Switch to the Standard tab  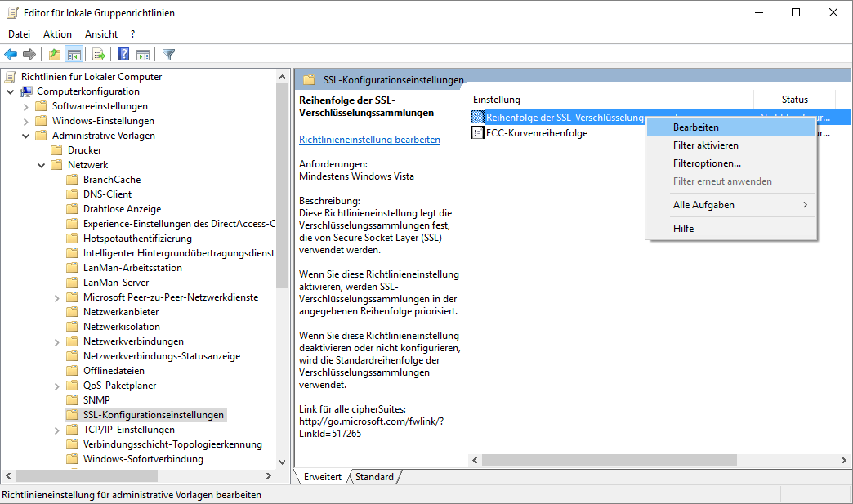click(374, 477)
